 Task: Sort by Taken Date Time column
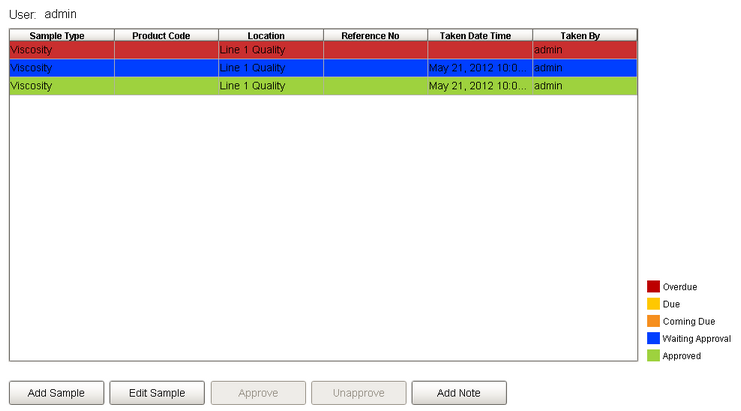tap(480, 36)
